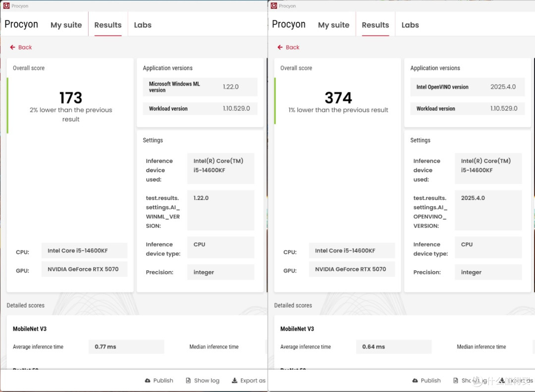The image size is (535, 392).
Task: Click the Procyon app icon in left window title bar
Action: pos(6,6)
